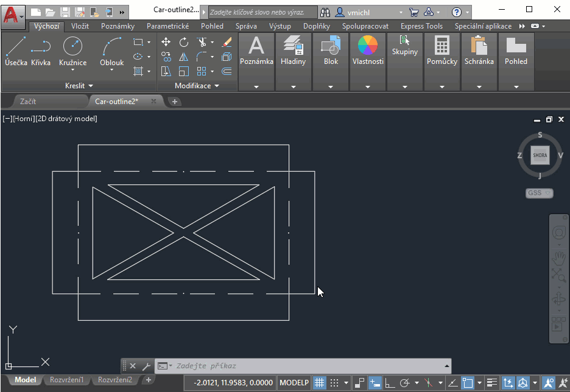
Task: Open the Kružnice dropdown arrow
Action: pyautogui.click(x=72, y=70)
